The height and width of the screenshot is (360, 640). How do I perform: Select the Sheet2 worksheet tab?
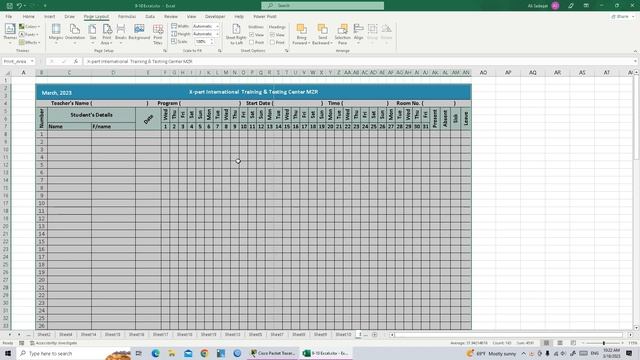coord(44,335)
